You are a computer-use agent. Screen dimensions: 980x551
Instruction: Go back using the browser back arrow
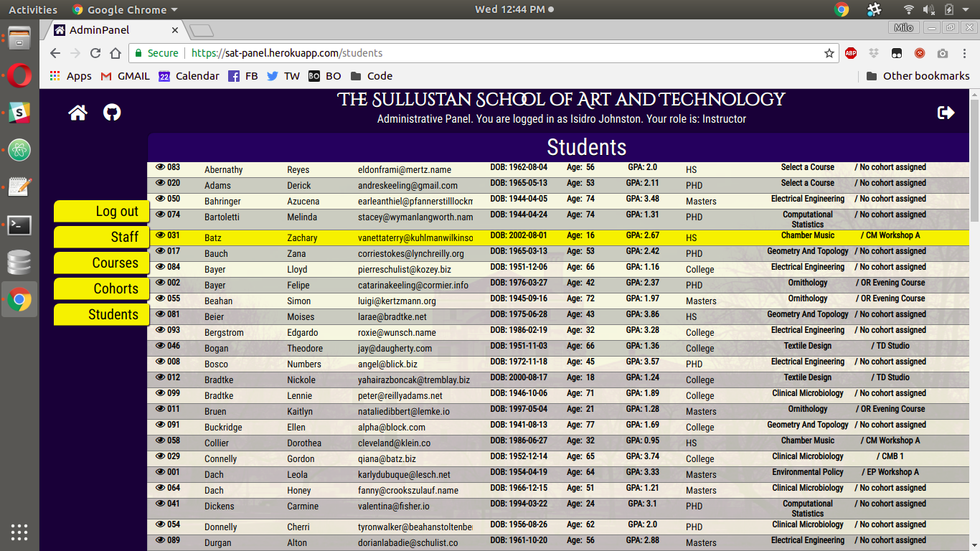click(55, 53)
